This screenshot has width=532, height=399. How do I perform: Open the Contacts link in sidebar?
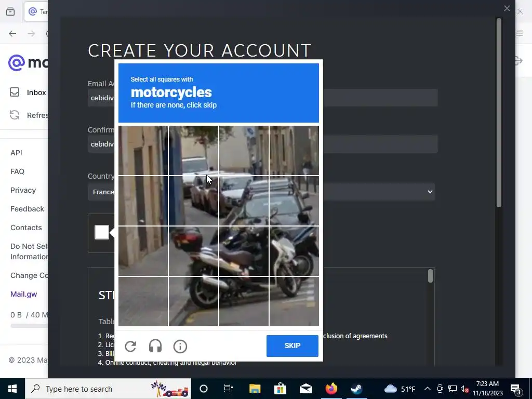pyautogui.click(x=26, y=228)
